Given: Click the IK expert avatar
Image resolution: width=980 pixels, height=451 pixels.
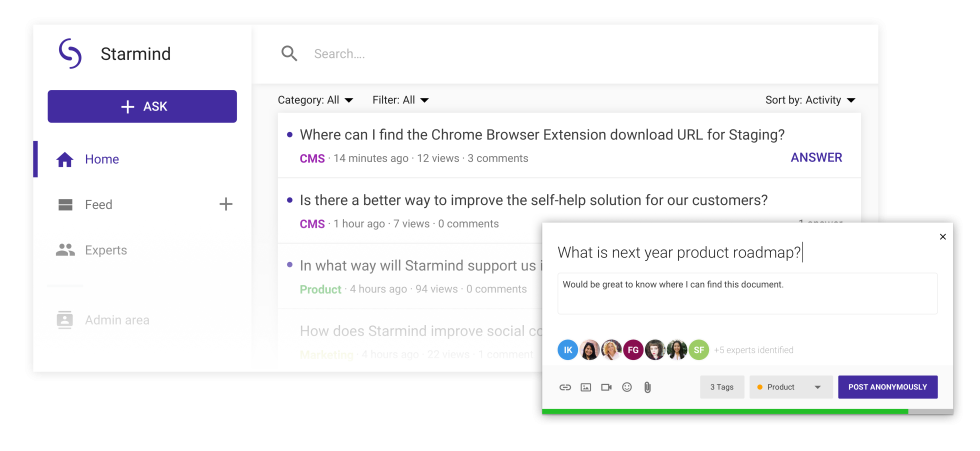Looking at the screenshot, I should 568,350.
